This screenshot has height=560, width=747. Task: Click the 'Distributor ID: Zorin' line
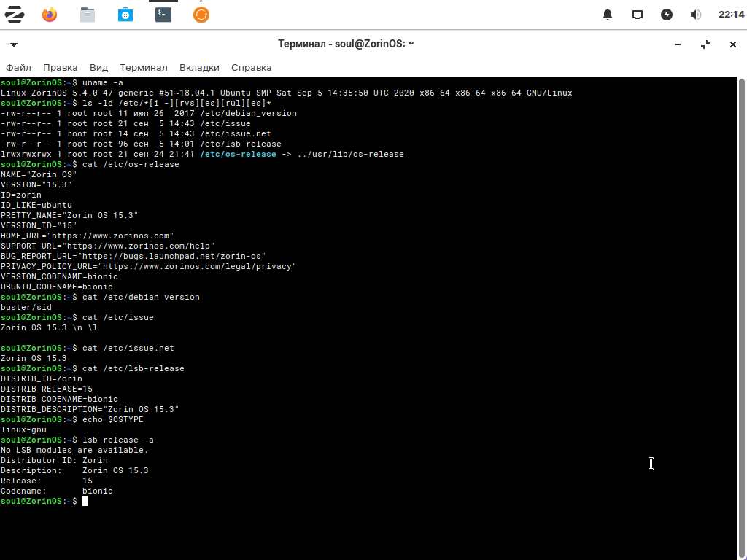pyautogui.click(x=54, y=461)
